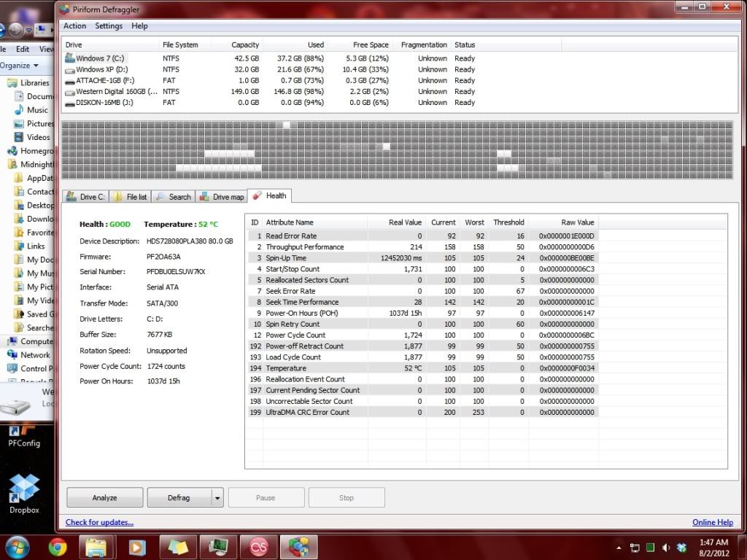747x560 pixels.
Task: Click the Defrag button
Action: click(x=179, y=497)
